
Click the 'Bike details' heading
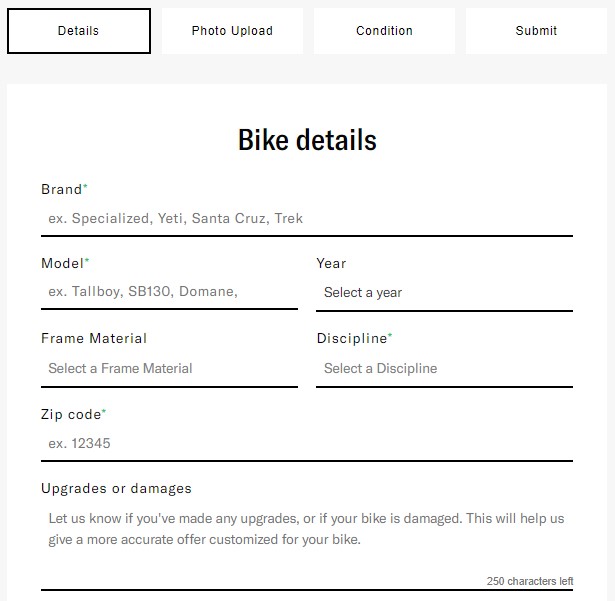point(307,139)
